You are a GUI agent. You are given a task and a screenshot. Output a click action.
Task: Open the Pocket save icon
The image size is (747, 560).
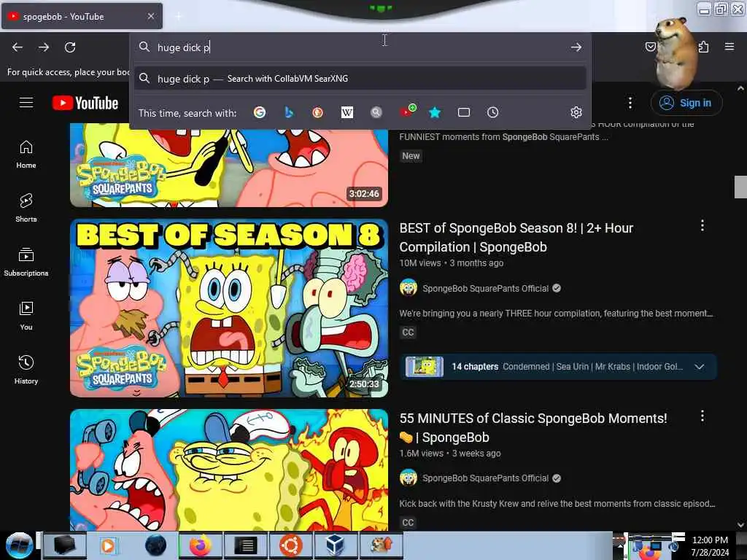tap(650, 47)
